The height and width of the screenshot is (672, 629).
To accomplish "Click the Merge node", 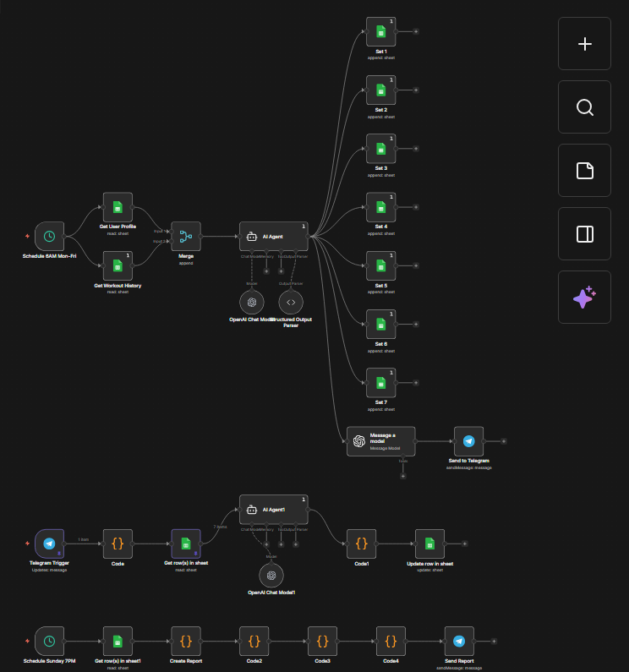I will coord(186,237).
